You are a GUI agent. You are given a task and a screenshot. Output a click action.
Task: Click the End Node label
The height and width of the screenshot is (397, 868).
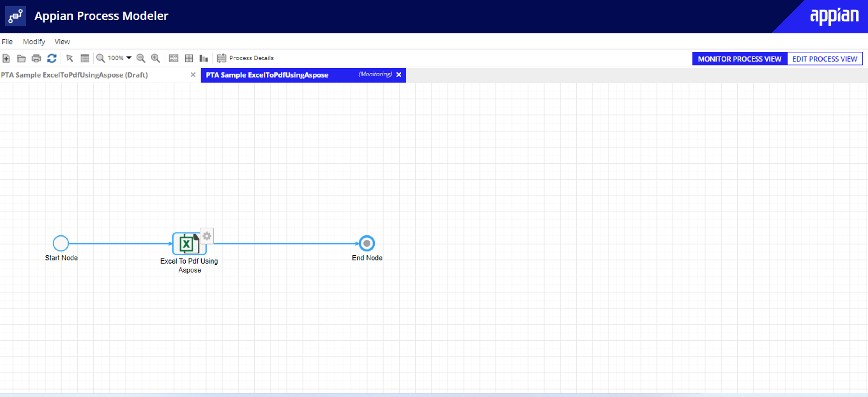[367, 258]
